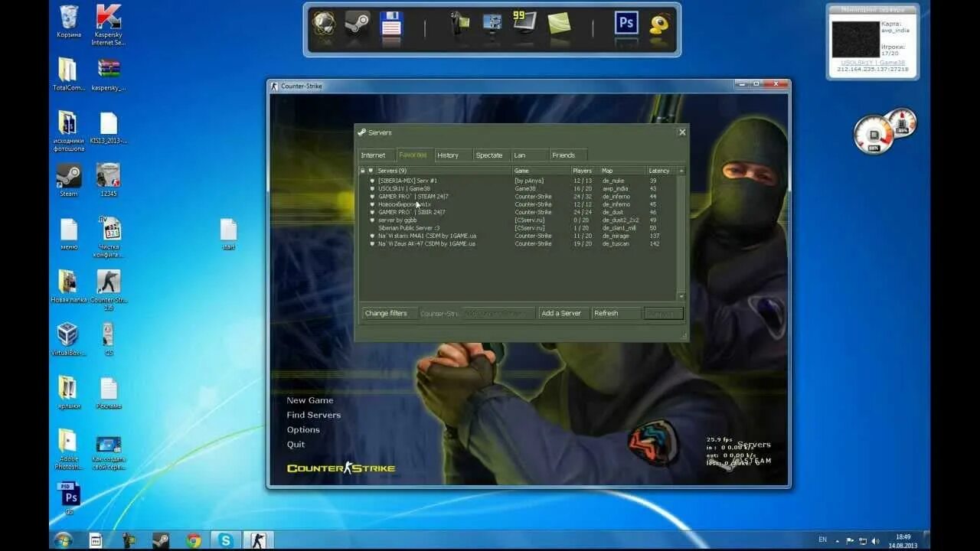Viewport: 980px width, 551px height.
Task: Switch to the Internet tab
Action: click(x=376, y=155)
